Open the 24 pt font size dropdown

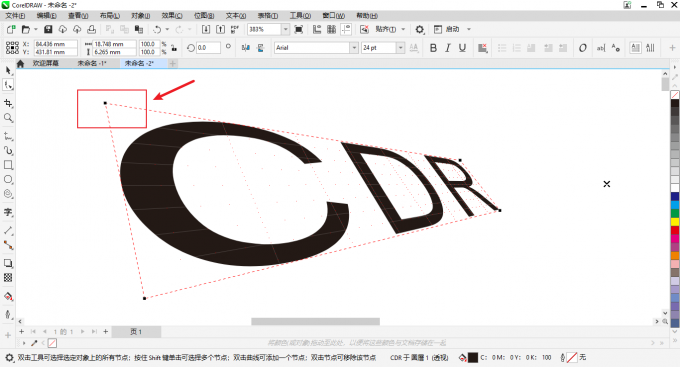[400, 48]
